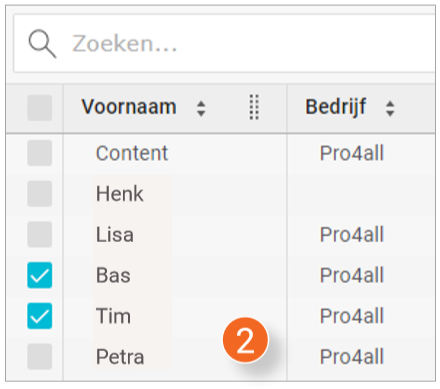Viewport: 440px width, 389px height.
Task: Tick the checkbox for Petra
Action: [x=40, y=356]
